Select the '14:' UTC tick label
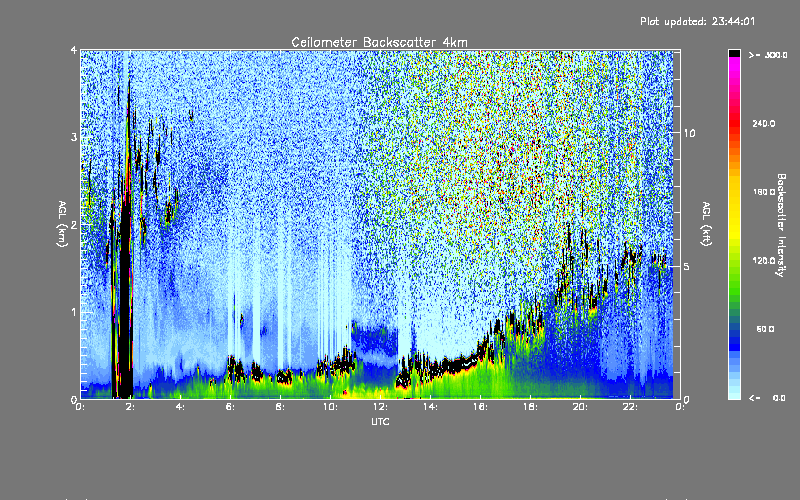Screen dimensions: 800x500 pos(430,407)
